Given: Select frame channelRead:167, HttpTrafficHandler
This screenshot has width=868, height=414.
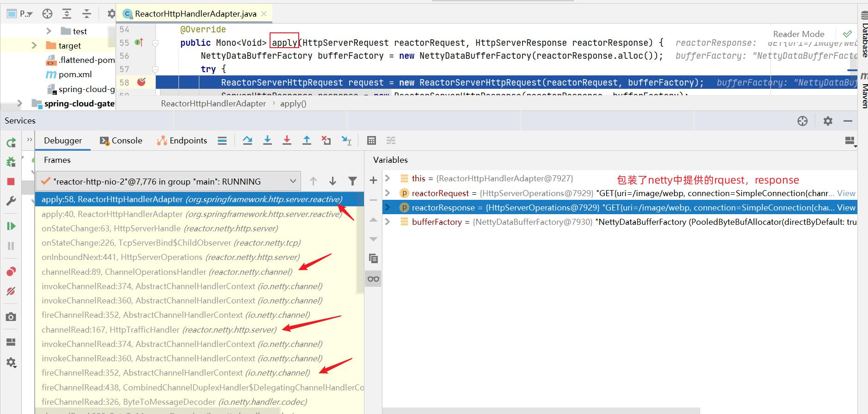Looking at the screenshot, I should [159, 329].
